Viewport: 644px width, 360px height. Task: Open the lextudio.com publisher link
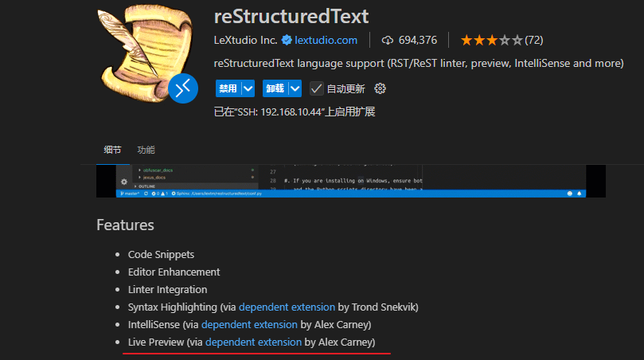326,41
